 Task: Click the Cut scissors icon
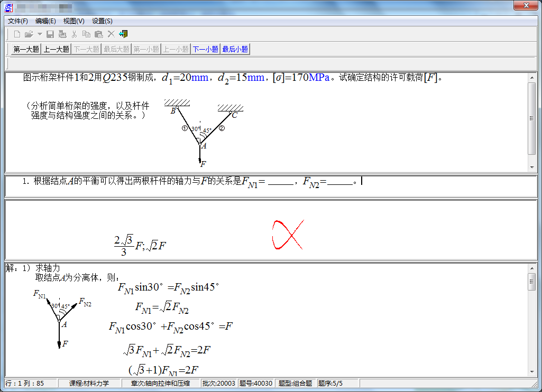point(75,34)
